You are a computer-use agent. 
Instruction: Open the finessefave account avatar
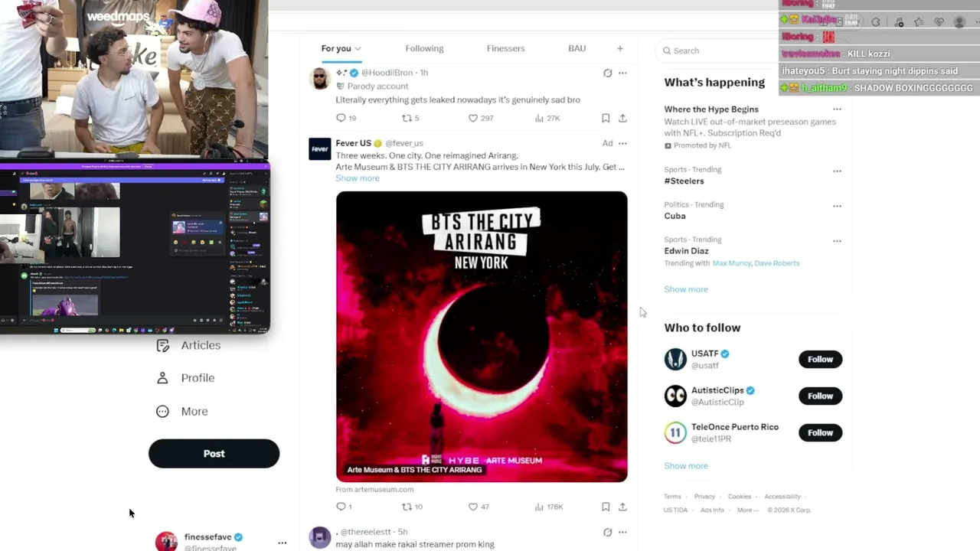click(166, 542)
